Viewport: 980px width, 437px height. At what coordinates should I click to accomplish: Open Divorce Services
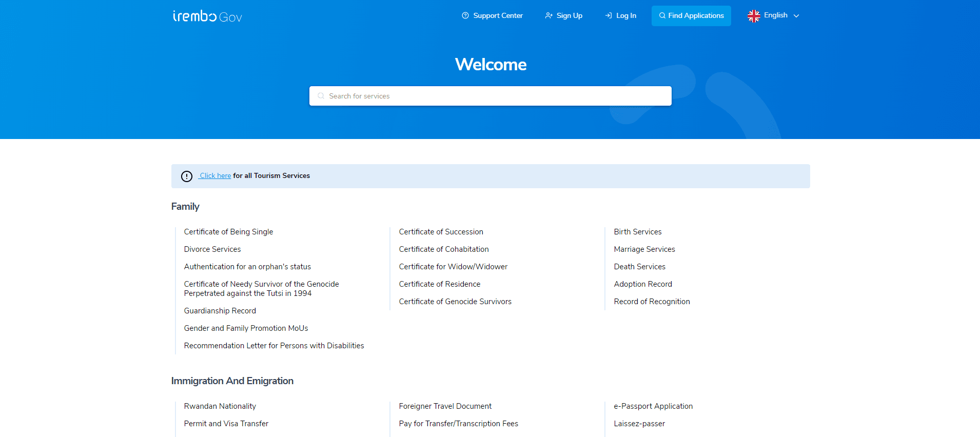pos(212,249)
